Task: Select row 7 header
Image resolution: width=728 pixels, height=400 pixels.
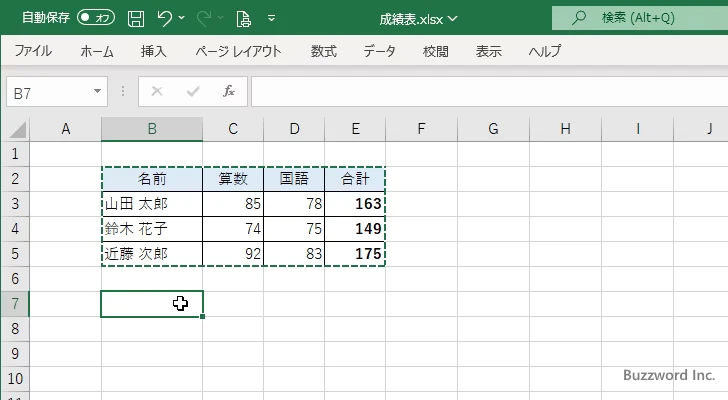Action: click(15, 304)
